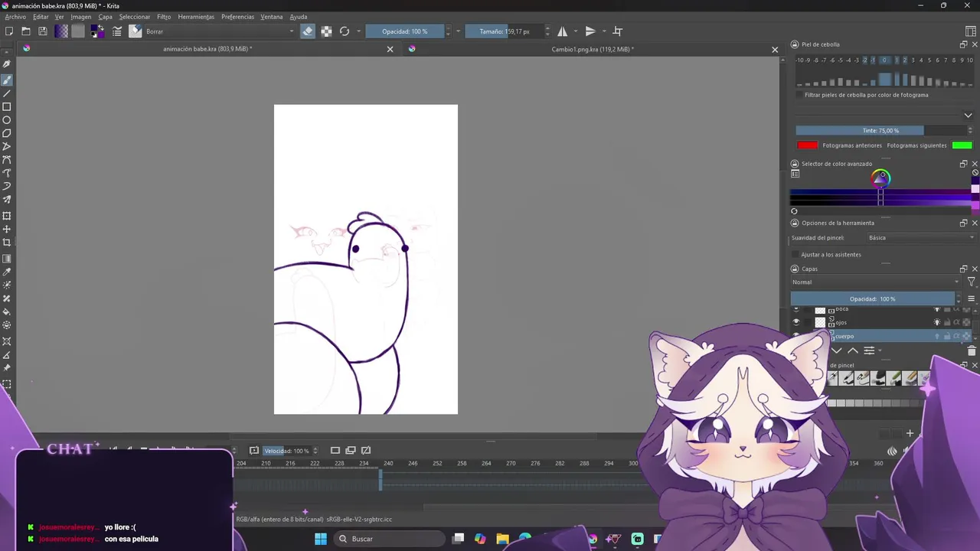Select the Polyline tool

point(7,146)
